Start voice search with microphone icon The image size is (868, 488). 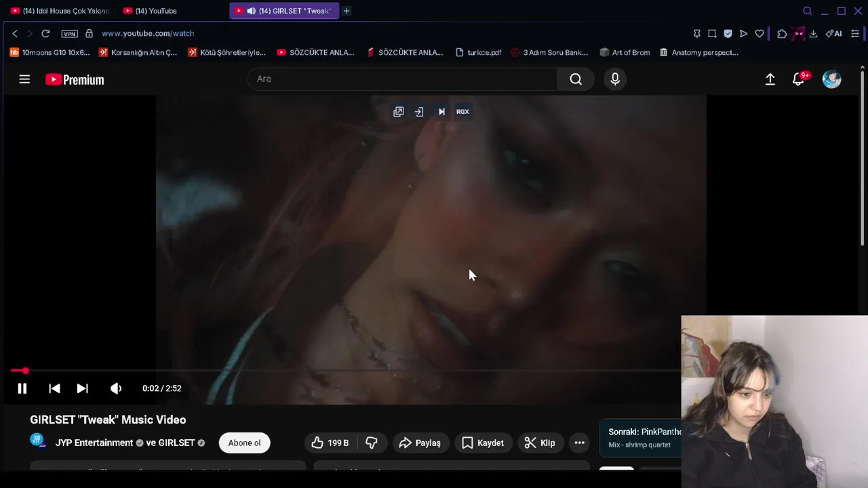[x=615, y=79]
